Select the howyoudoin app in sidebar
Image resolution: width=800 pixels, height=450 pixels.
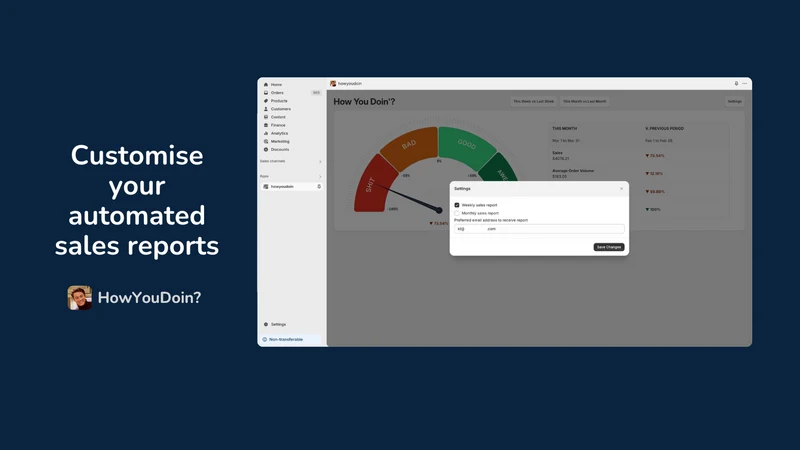point(291,187)
